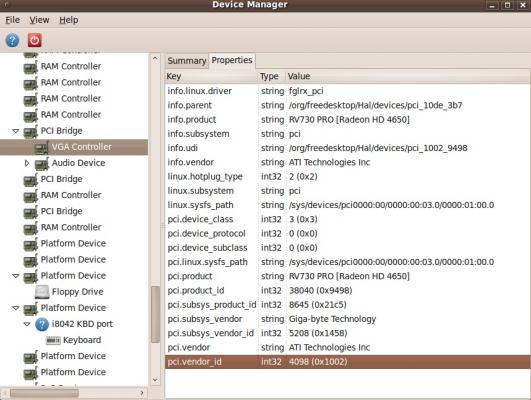Sort properties by the Key column header
Screen dimensions: 531x400
tap(211, 76)
